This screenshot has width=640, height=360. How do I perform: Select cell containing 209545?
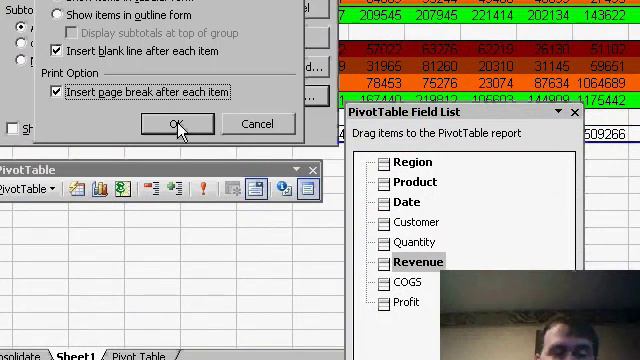[376, 16]
